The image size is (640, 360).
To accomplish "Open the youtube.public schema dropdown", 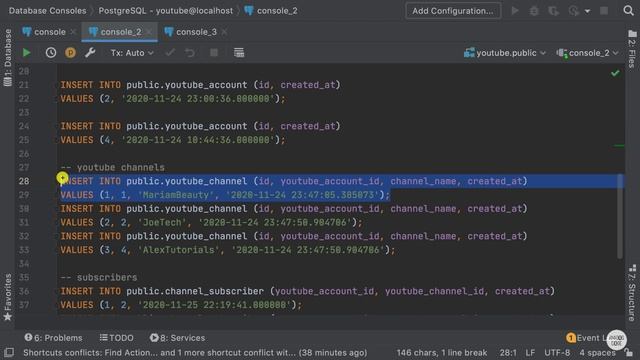I will coord(504,53).
